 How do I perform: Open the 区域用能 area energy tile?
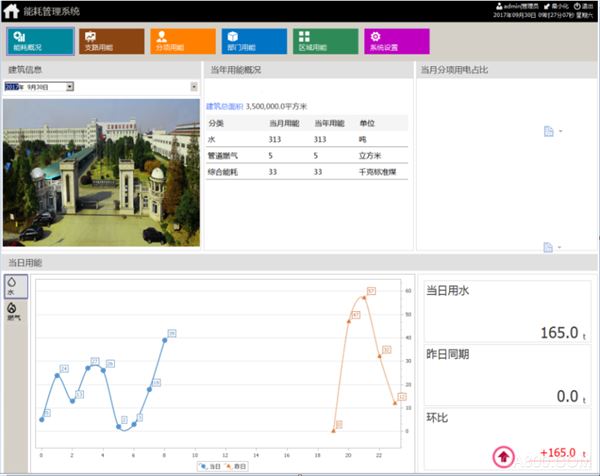(326, 41)
